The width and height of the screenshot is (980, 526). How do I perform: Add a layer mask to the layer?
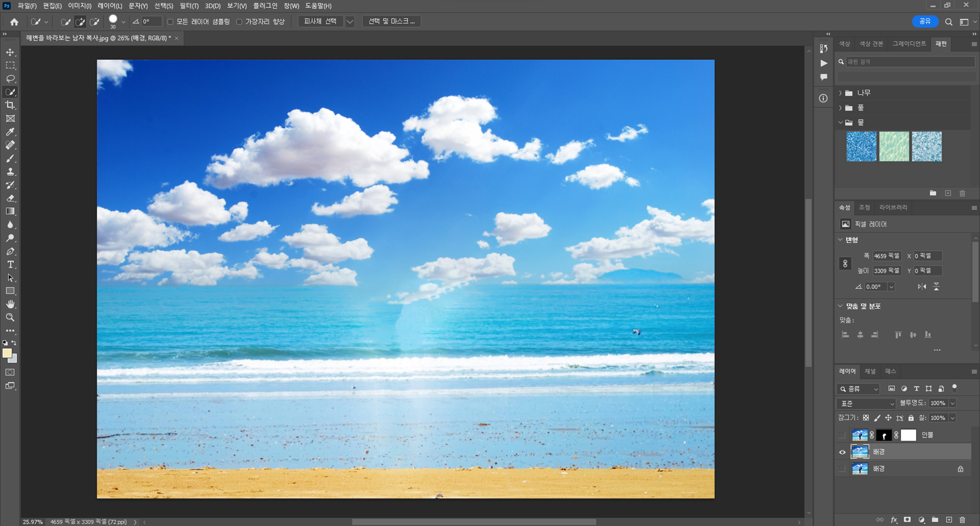(x=907, y=520)
